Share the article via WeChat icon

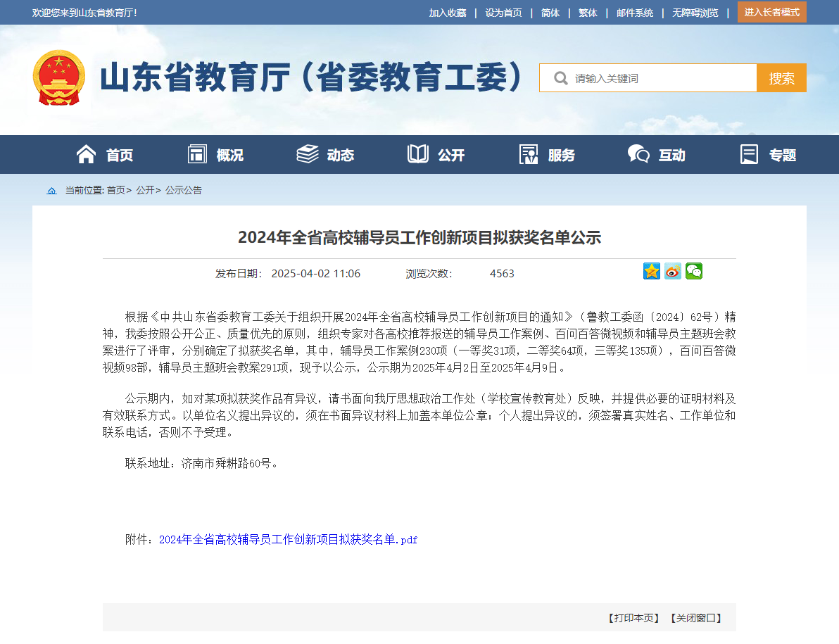694,271
